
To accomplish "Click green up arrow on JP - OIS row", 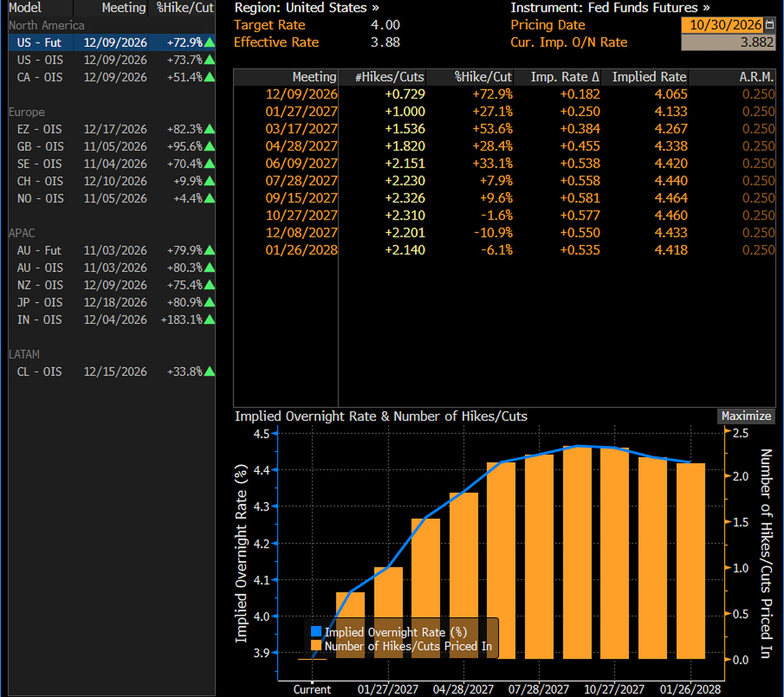I will [x=209, y=302].
